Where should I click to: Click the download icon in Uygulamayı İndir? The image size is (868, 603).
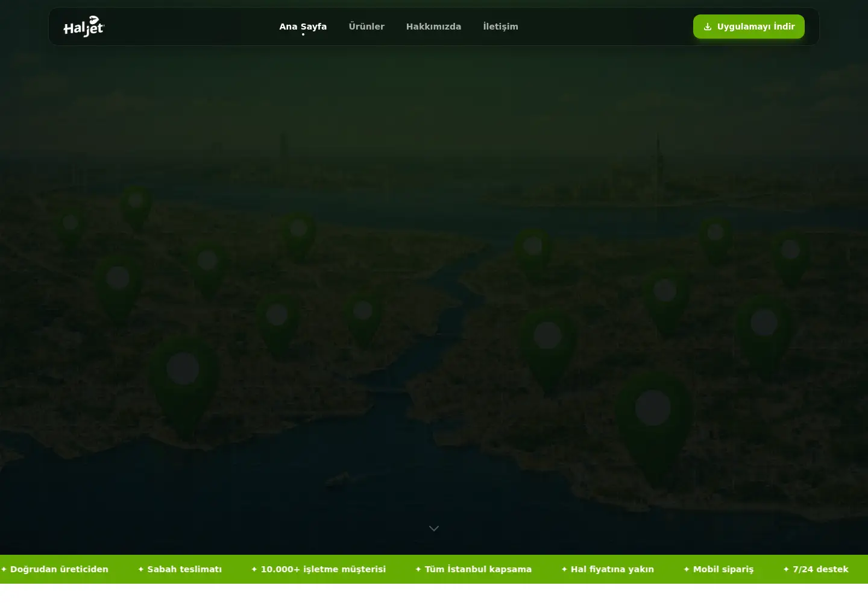click(708, 27)
